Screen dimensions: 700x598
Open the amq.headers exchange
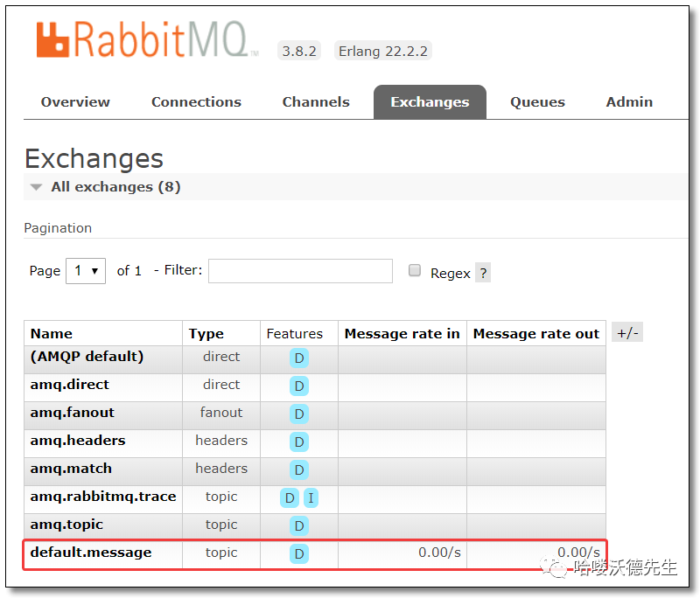tap(78, 441)
